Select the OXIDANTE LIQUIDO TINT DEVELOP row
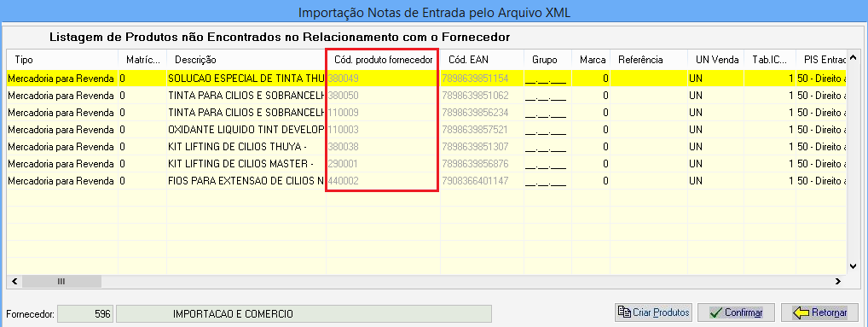 click(x=427, y=130)
